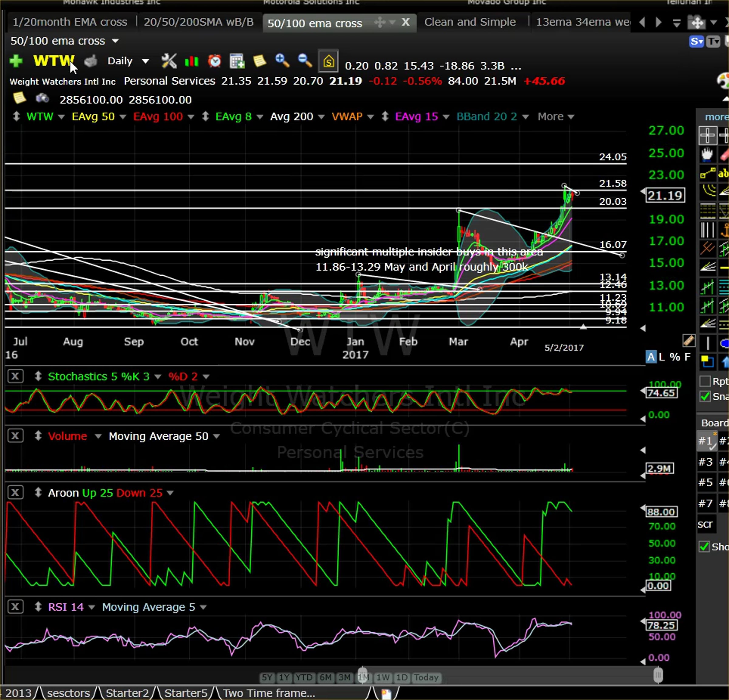Toggle percent scale button
This screenshot has width=729, height=700.
click(x=675, y=357)
